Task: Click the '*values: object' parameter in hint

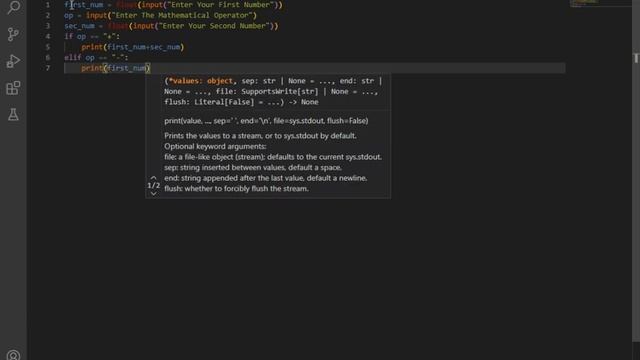Action: coord(200,81)
